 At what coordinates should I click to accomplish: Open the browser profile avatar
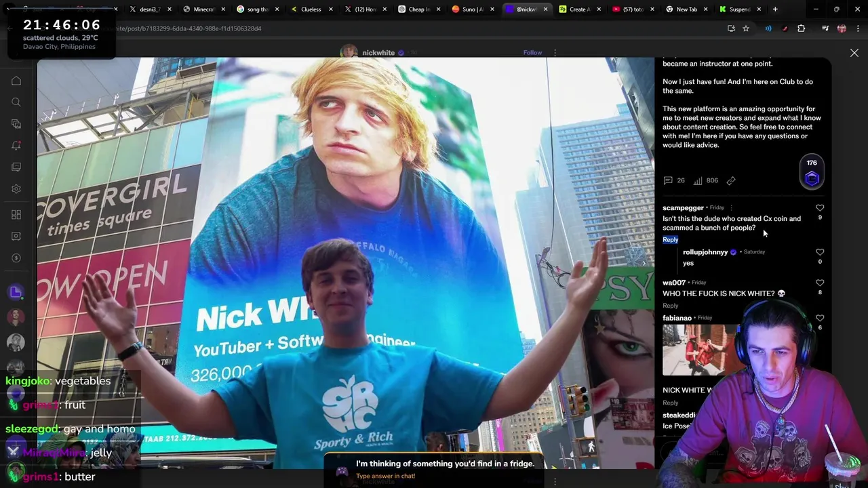coord(842,28)
